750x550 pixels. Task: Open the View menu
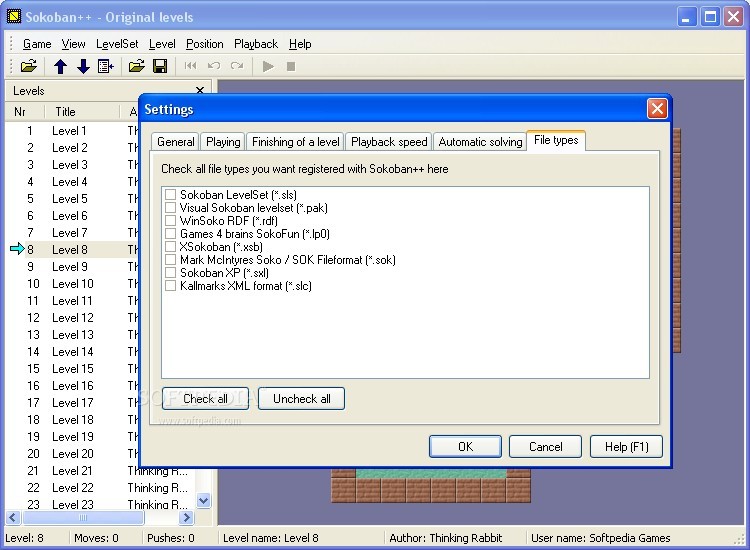click(74, 44)
